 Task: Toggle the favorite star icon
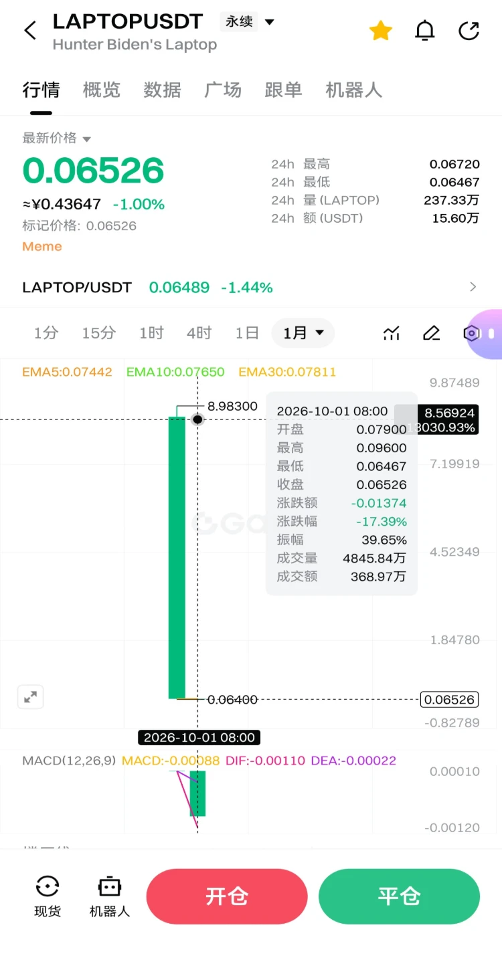(x=380, y=30)
